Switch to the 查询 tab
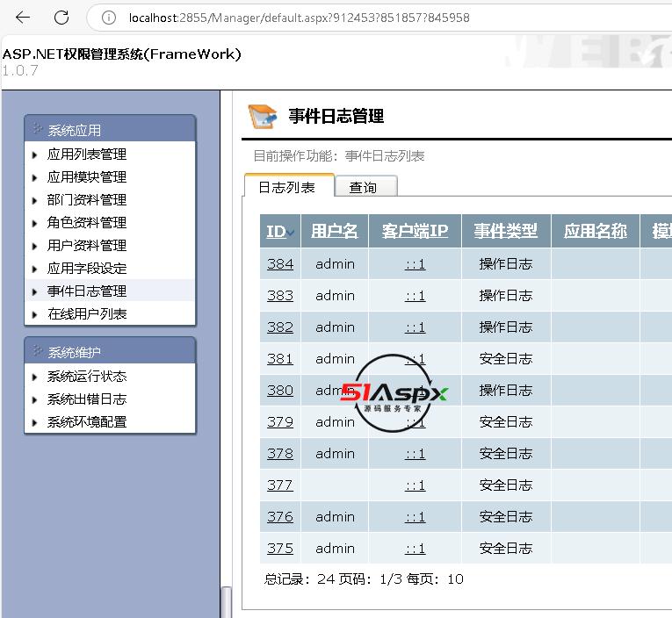 (x=366, y=187)
